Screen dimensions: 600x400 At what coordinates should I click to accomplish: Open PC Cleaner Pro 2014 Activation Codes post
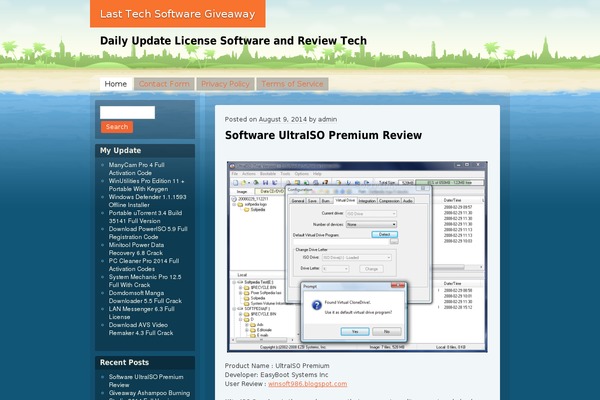(x=144, y=265)
